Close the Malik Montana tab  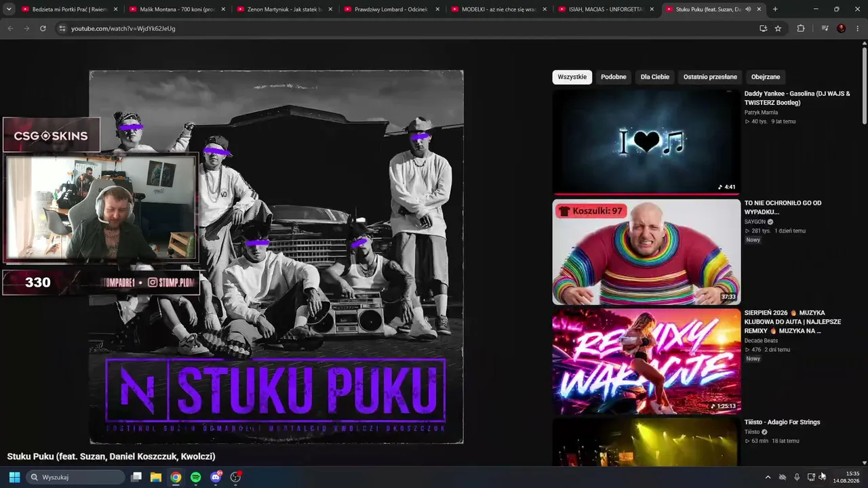223,9
